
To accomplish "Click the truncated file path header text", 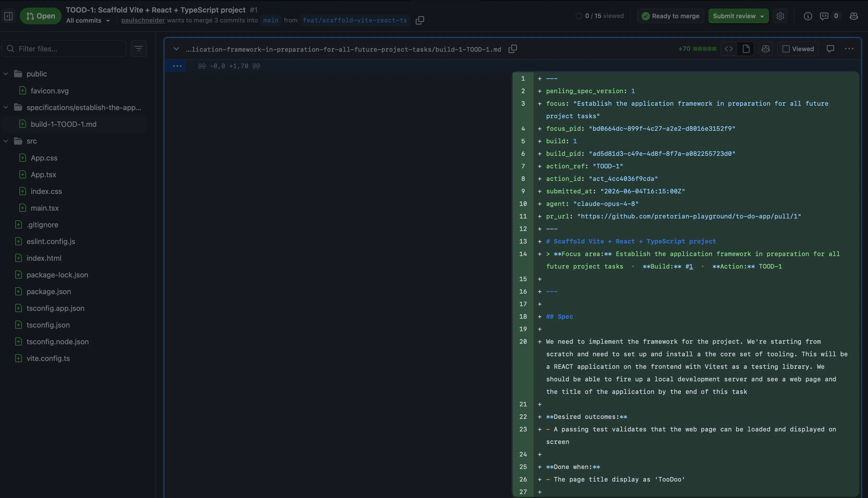I will (343, 49).
